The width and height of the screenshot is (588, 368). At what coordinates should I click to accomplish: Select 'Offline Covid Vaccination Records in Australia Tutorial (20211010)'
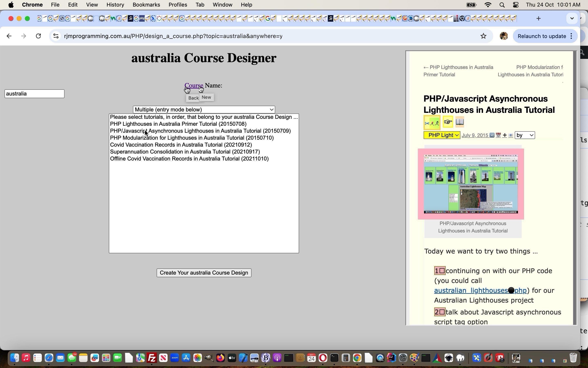[x=189, y=159]
